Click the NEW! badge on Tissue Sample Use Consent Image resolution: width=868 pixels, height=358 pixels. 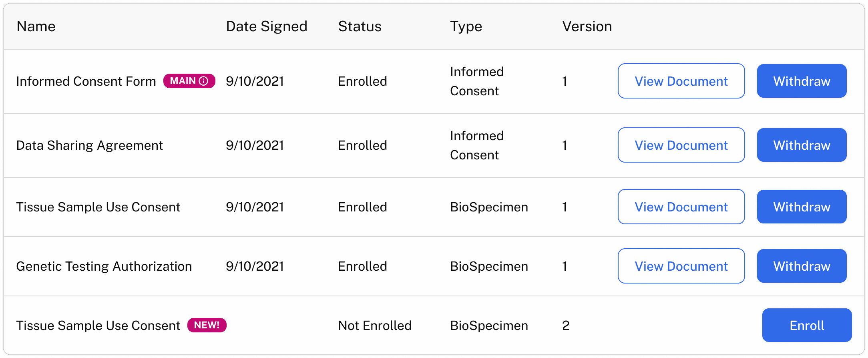pyautogui.click(x=207, y=325)
